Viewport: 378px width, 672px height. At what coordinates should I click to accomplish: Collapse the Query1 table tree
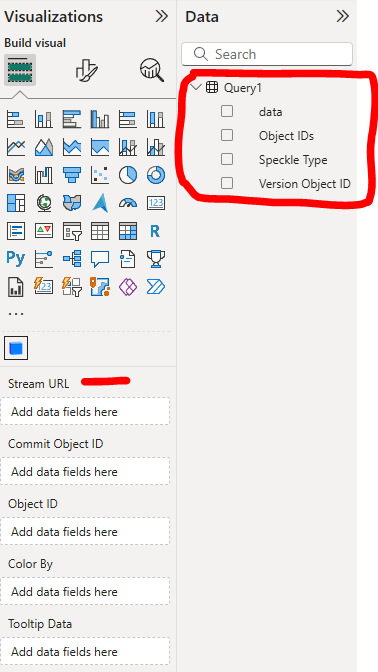click(196, 87)
